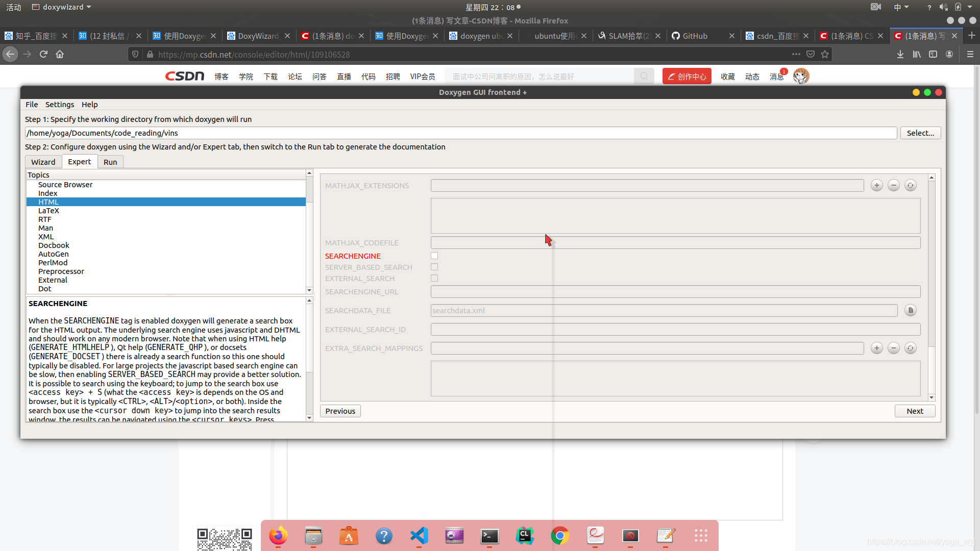980x551 pixels.
Task: Open new Firefox tab with plus
Action: click(x=971, y=36)
